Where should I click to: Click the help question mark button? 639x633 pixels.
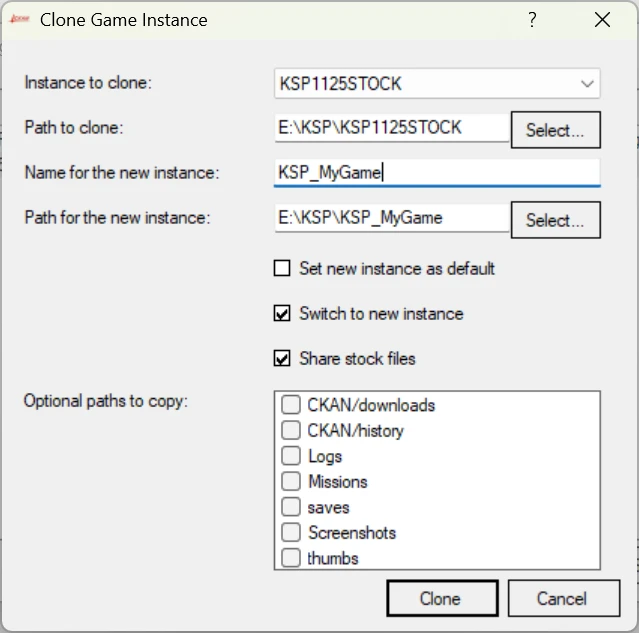pos(532,19)
